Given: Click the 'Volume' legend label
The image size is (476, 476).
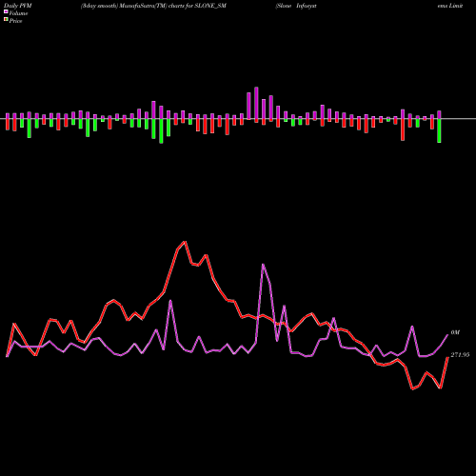Looking at the screenshot, I should [18, 13].
